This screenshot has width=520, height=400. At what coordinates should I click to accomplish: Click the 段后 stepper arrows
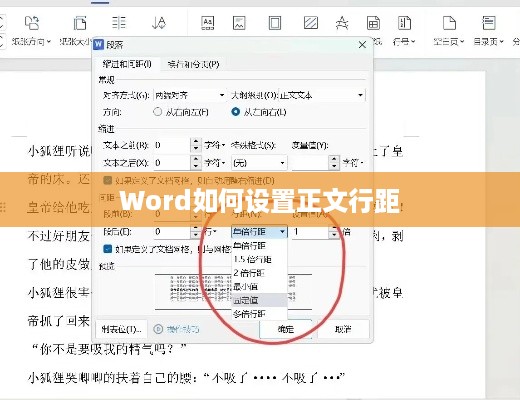(x=196, y=232)
